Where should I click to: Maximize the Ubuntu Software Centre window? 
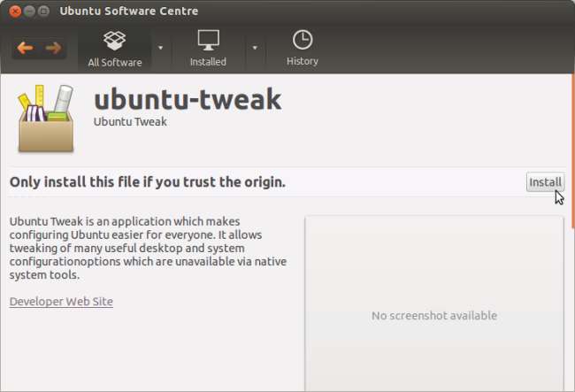tap(44, 11)
